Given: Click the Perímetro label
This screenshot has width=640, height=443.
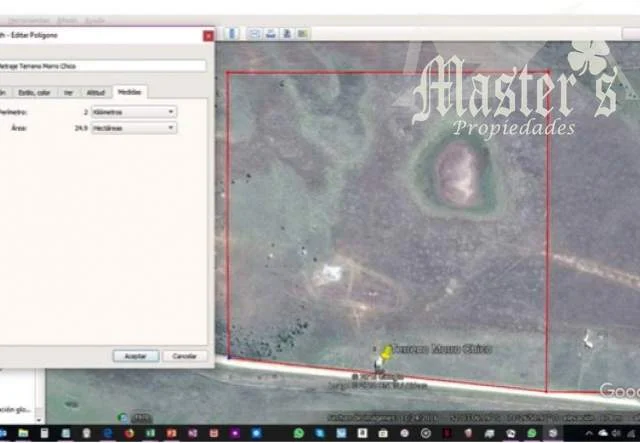Looking at the screenshot, I should coord(13,112).
